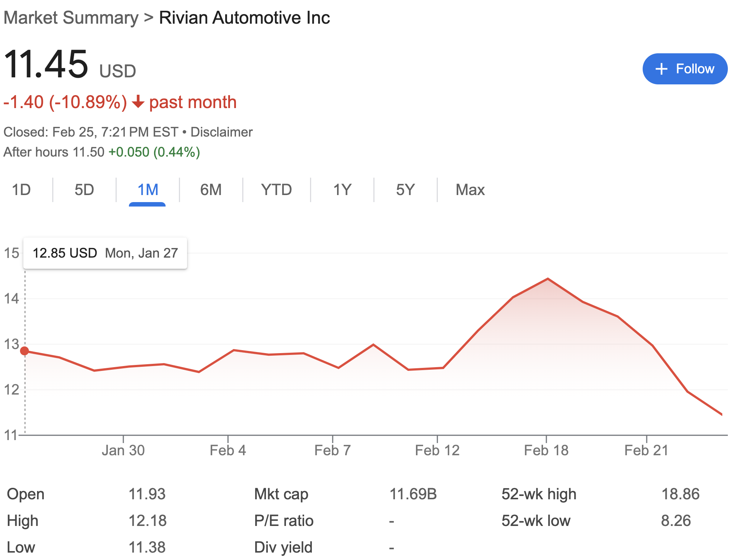Click the 52-wk high value 18.86
Screen dimensions: 746x560
click(x=680, y=494)
